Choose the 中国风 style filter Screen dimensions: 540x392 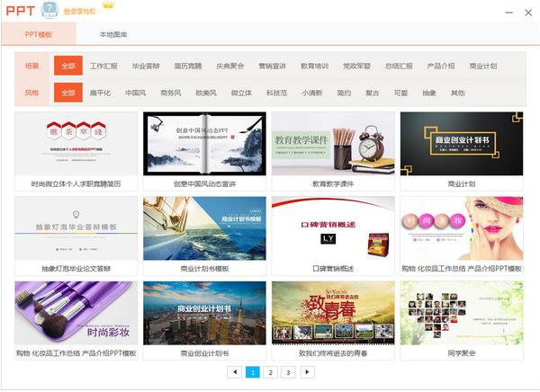[135, 93]
